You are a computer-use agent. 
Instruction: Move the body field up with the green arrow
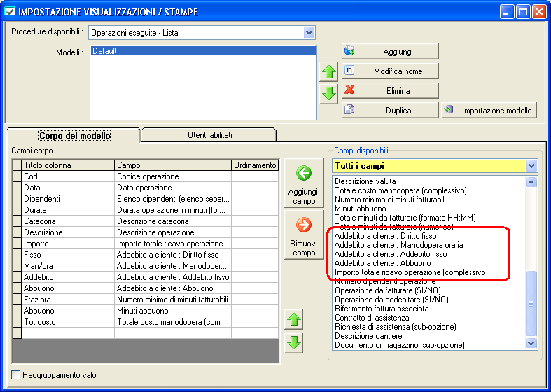point(294,320)
